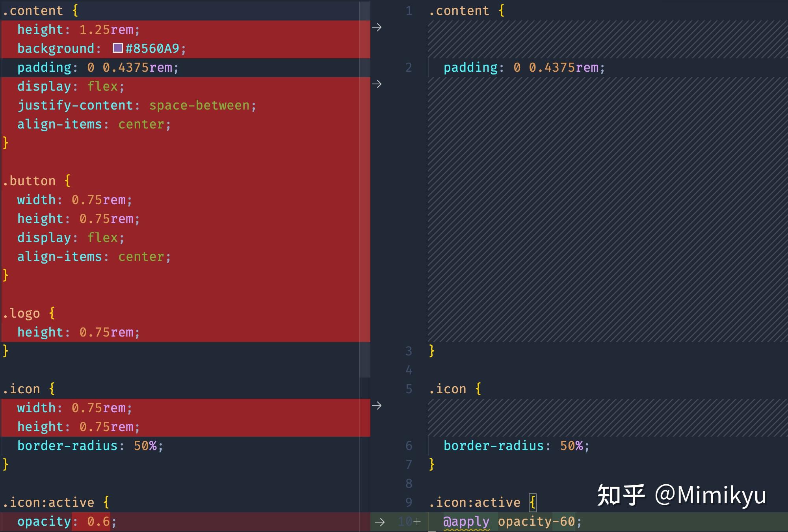
Task: Click line number 5 in the right gutter
Action: (x=408, y=389)
